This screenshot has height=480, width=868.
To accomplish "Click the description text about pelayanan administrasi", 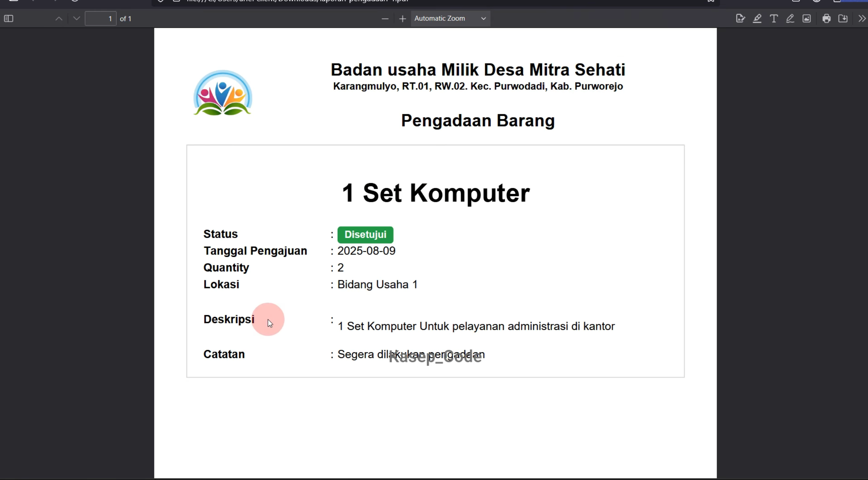I will pos(476,326).
